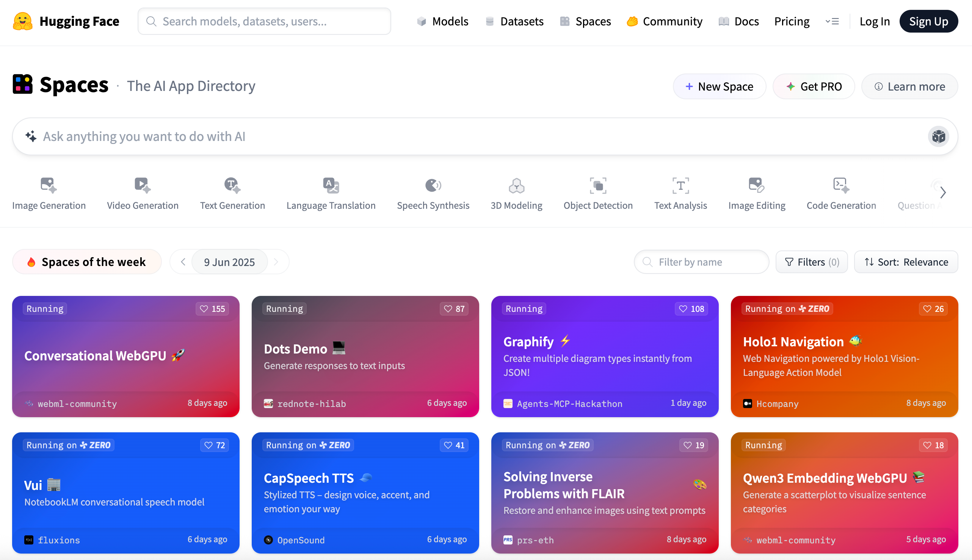This screenshot has width=972, height=560.
Task: Focus the Search models, datasets, users field
Action: tap(264, 21)
